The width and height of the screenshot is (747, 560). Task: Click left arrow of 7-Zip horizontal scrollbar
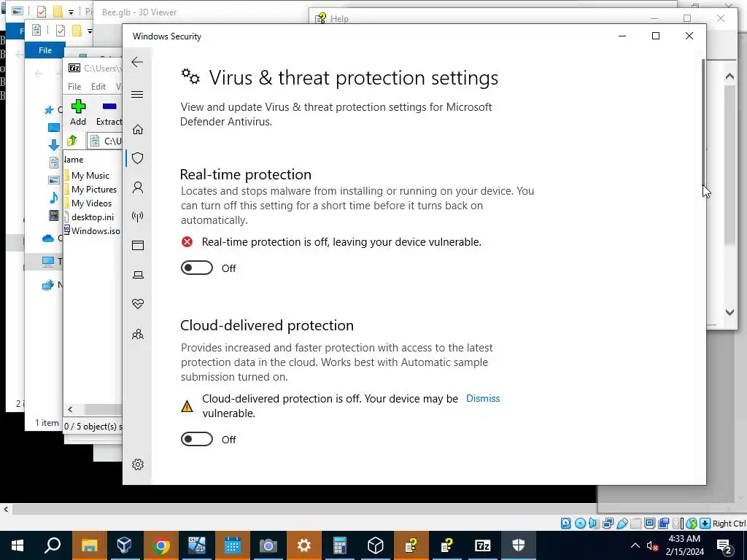(x=70, y=410)
